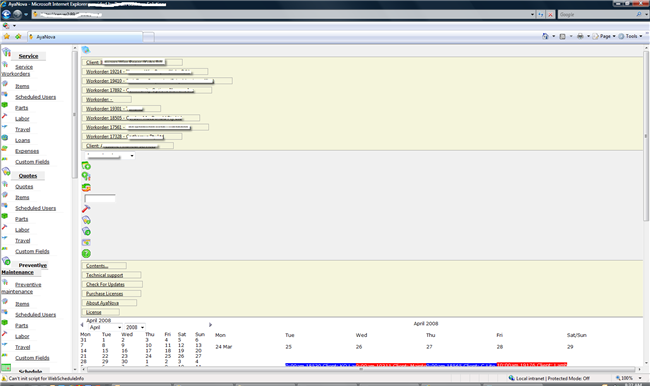Viewport: 650px width, 386px height.
Task: Click the browser Home icon
Action: click(x=545, y=36)
